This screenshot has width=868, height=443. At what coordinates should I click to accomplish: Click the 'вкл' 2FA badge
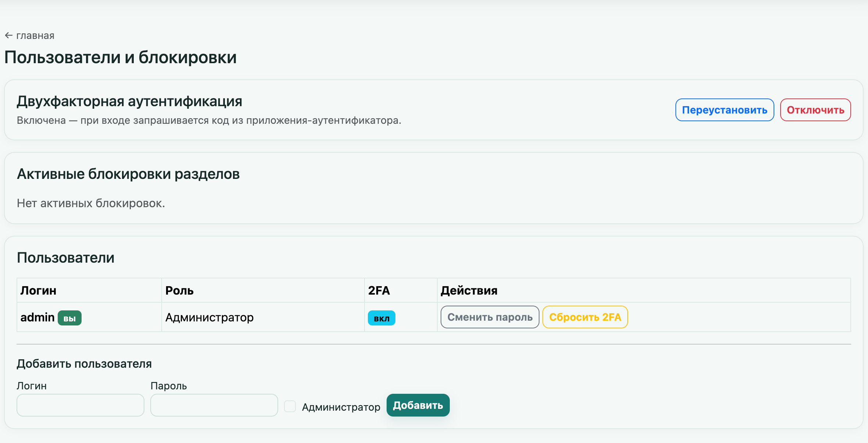[x=381, y=318]
